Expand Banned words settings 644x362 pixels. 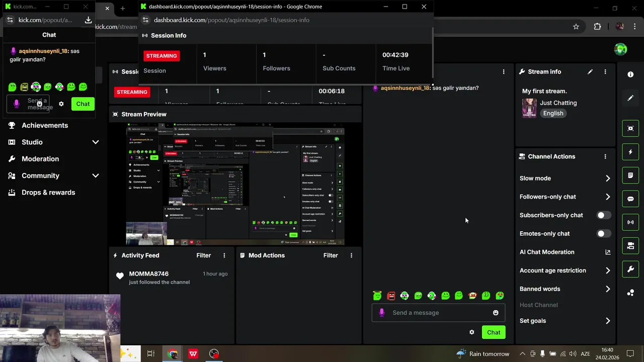click(608, 289)
